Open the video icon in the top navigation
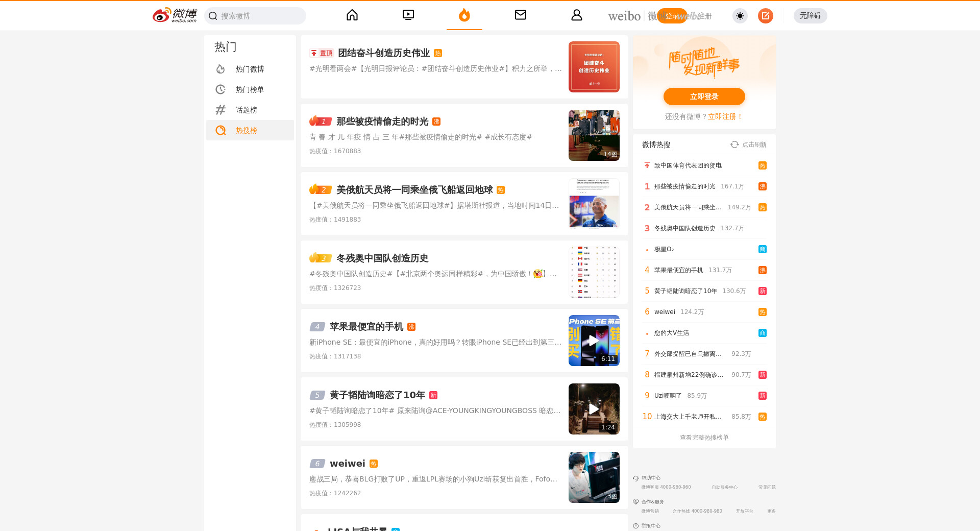The image size is (980, 531). click(408, 15)
